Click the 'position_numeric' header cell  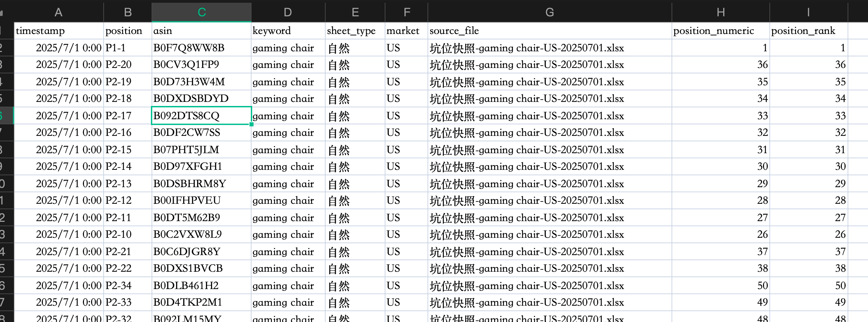721,31
